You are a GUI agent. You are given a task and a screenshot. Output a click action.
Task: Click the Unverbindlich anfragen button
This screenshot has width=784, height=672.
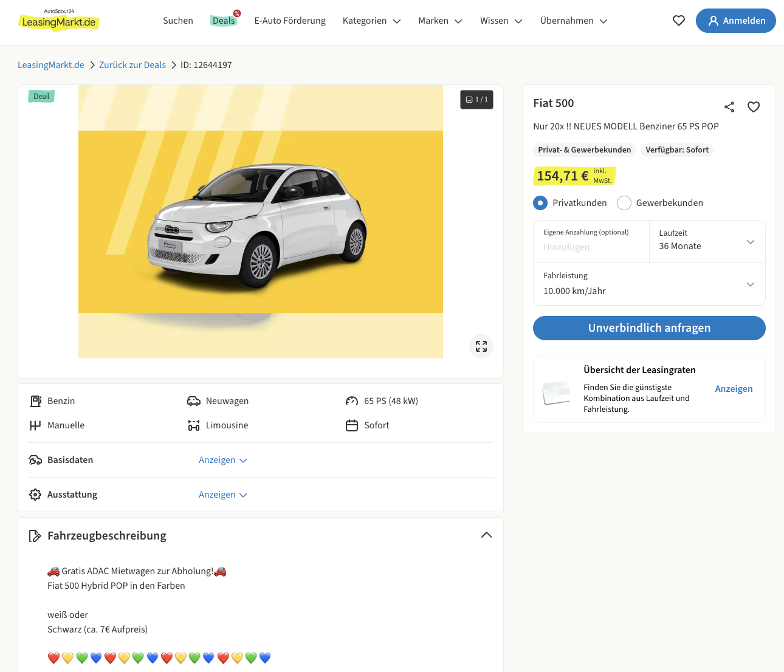(x=648, y=328)
